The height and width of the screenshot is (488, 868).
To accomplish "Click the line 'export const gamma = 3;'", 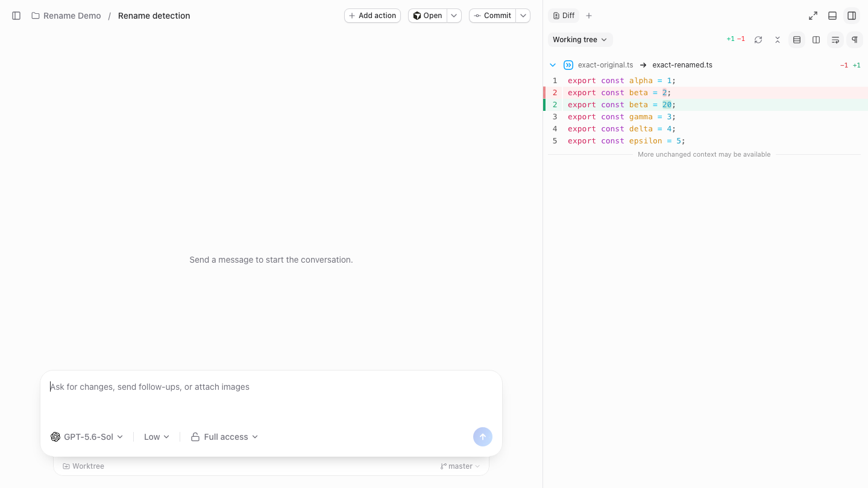I will pos(705,117).
